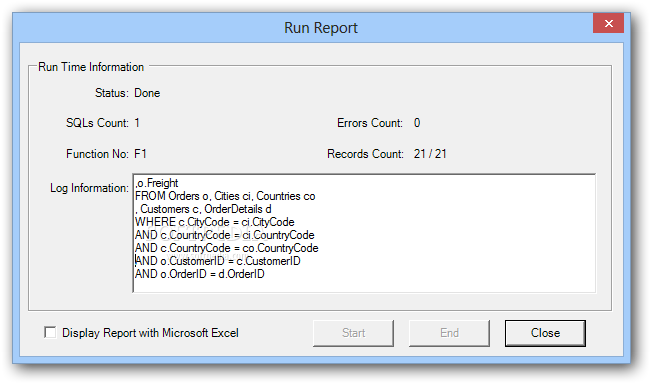
Task: Click the Records Count value '21 / 21'
Action: 430,154
